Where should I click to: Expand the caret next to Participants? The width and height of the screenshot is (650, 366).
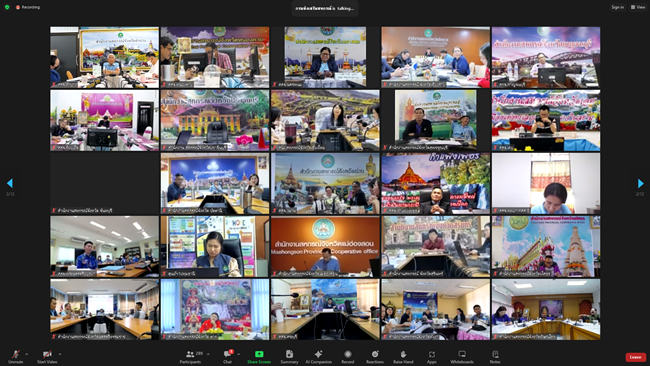(208, 354)
